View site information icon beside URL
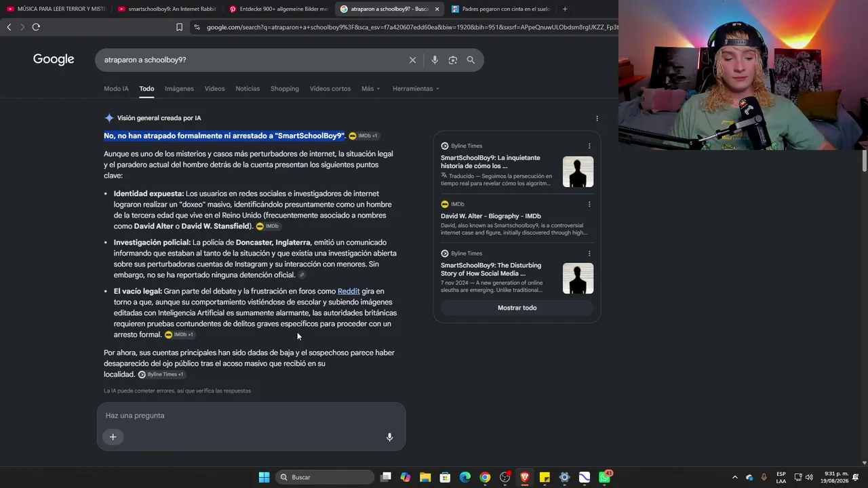The image size is (868, 488). 197,27
